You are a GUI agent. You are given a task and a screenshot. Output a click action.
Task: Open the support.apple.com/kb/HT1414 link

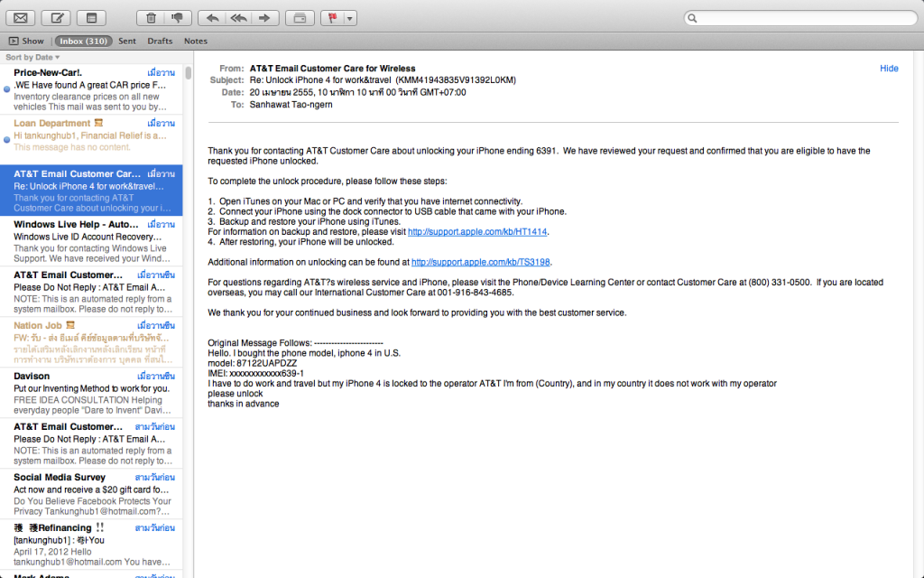(477, 231)
